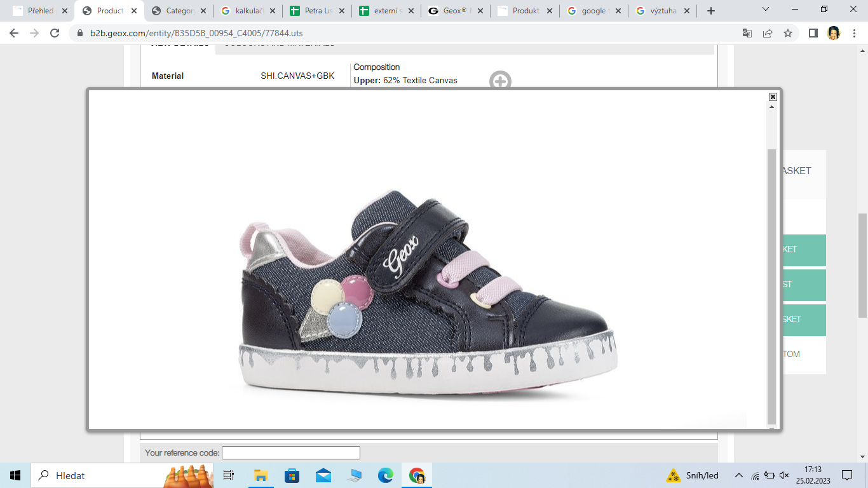Share this page using the share icon
The width and height of the screenshot is (868, 488).
(x=768, y=33)
